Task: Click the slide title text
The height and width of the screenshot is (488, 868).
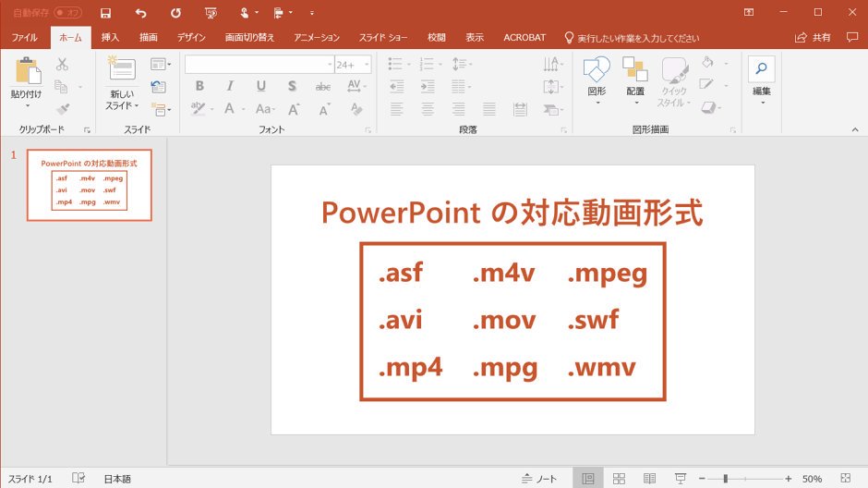Action: (x=512, y=213)
